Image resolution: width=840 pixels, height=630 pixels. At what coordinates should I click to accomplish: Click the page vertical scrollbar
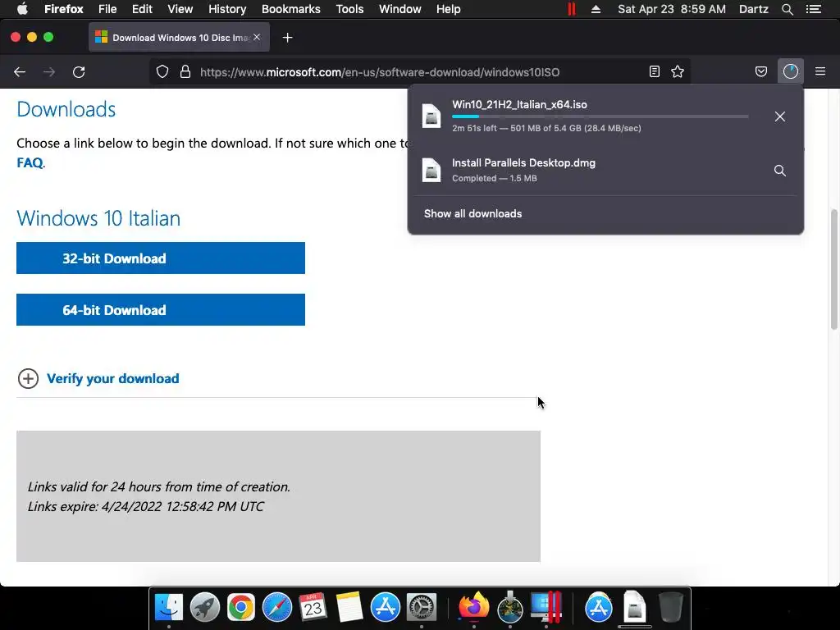tap(833, 269)
